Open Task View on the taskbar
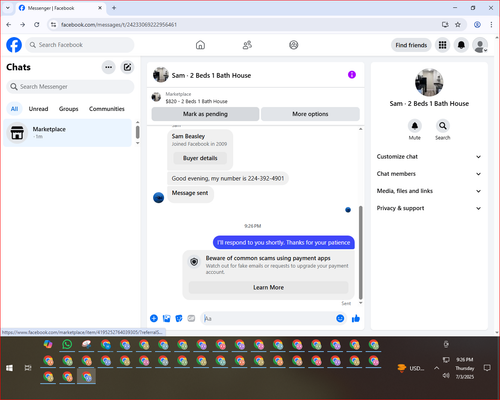This screenshot has height=400, width=500. (x=28, y=368)
